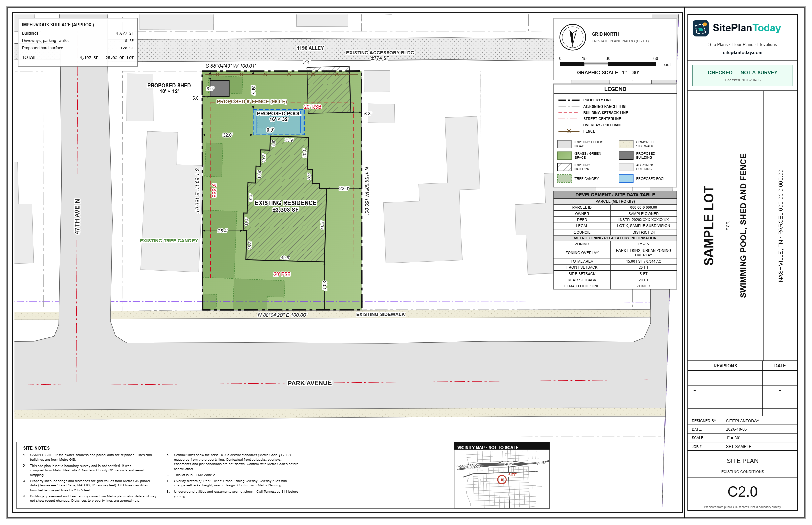Select the existing public road legend swatch

point(564,144)
